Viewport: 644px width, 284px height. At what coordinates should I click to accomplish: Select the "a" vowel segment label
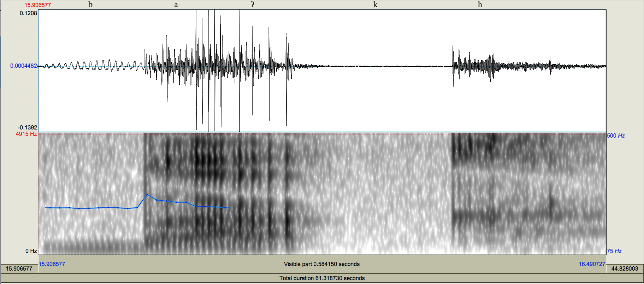(176, 5)
